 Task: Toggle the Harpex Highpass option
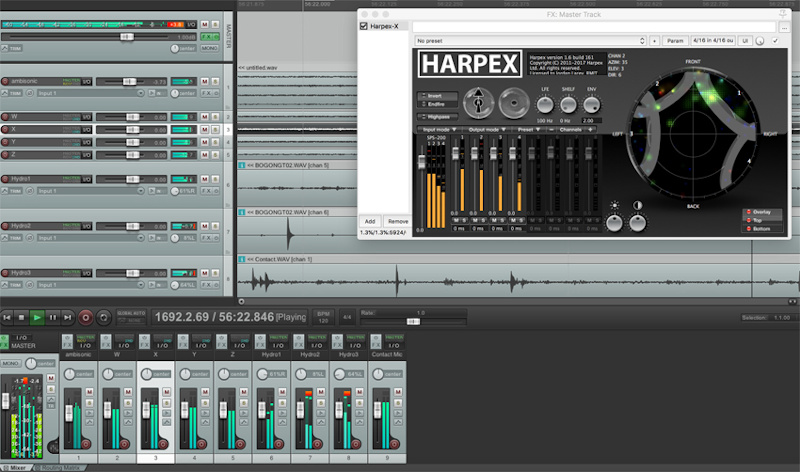[x=437, y=117]
